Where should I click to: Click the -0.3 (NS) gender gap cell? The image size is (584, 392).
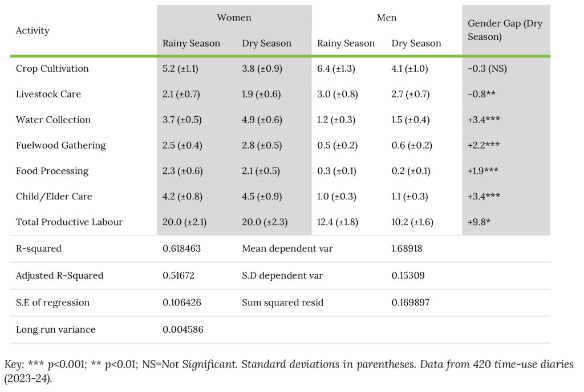[487, 69]
